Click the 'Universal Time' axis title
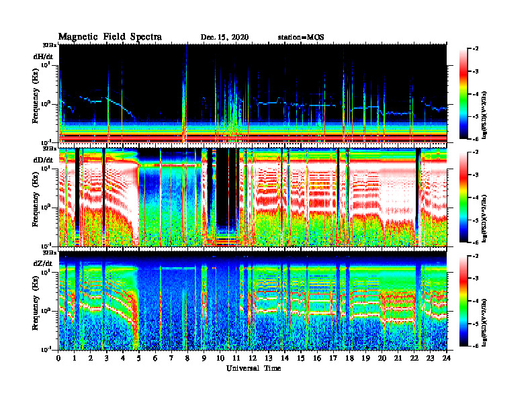Screen dimensions: 532x411 click(253, 368)
